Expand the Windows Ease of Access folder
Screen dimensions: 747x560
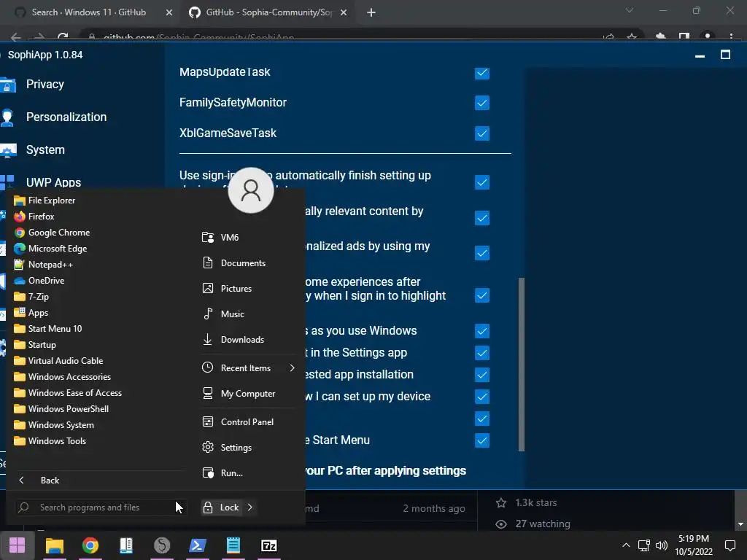tap(68, 393)
